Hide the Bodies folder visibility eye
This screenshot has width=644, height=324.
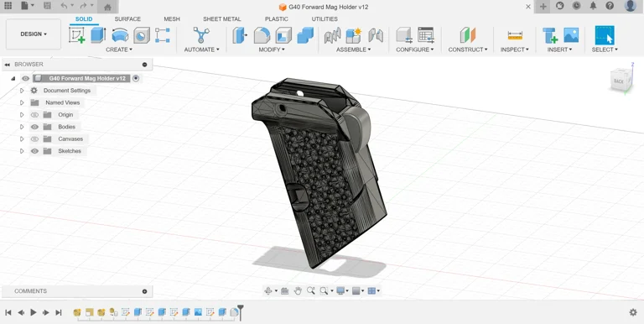[x=34, y=127]
